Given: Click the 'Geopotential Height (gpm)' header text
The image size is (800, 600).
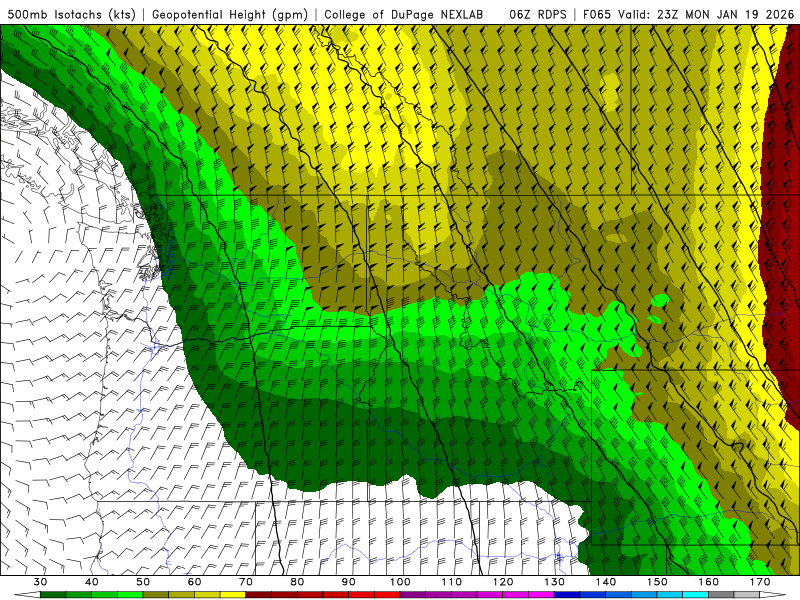Looking at the screenshot, I should (230, 14).
